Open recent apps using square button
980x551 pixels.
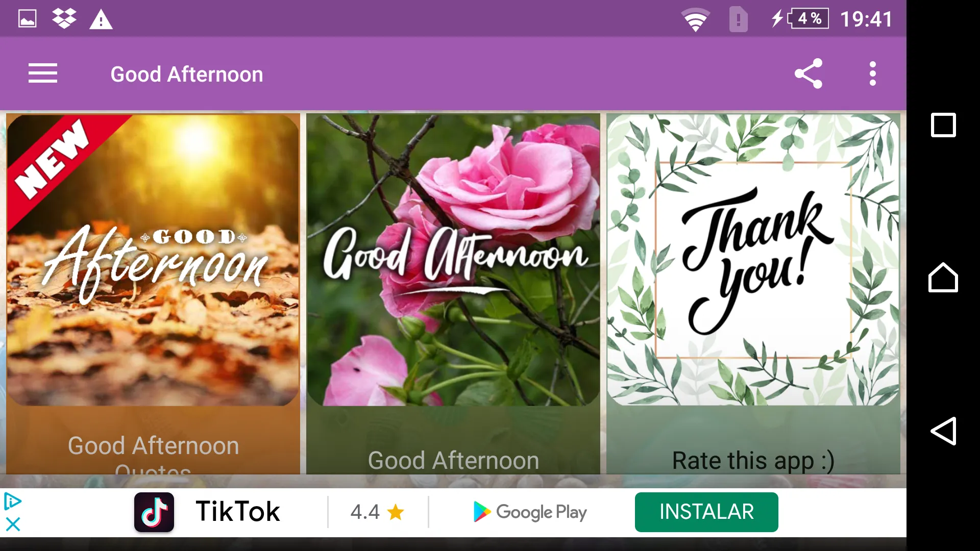[x=942, y=125]
